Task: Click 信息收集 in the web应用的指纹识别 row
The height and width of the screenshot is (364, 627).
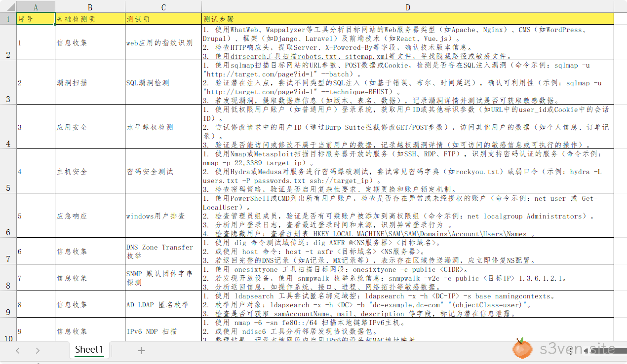Action: (90, 42)
